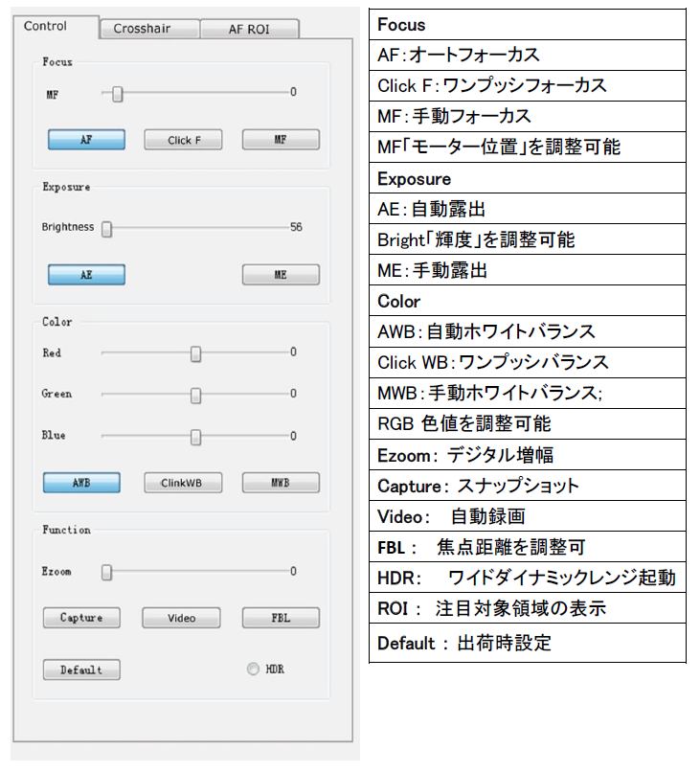Click the "AE:自動露出" table row
This screenshot has width=700, height=772.
pyautogui.click(x=528, y=209)
